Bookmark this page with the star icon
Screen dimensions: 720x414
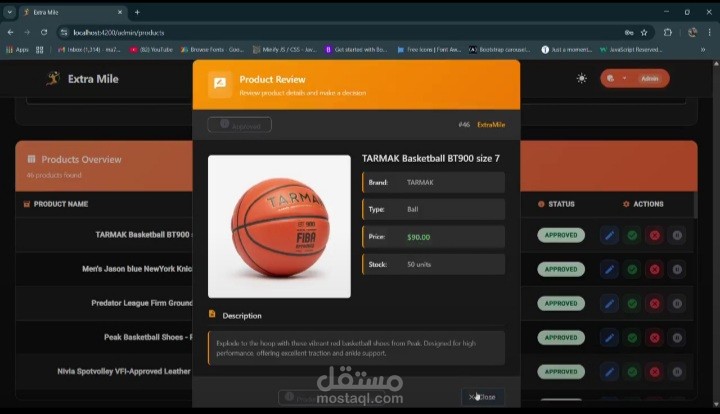click(644, 33)
